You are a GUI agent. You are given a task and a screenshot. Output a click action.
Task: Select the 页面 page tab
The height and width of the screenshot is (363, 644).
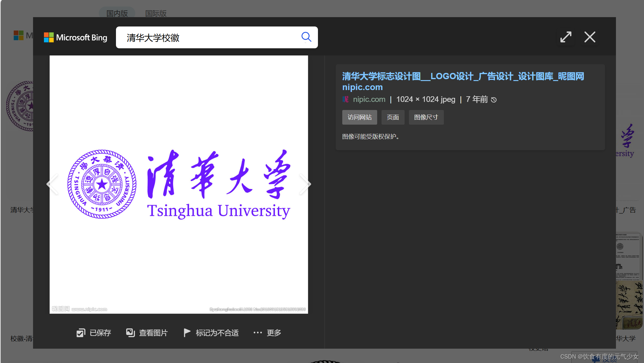(393, 117)
